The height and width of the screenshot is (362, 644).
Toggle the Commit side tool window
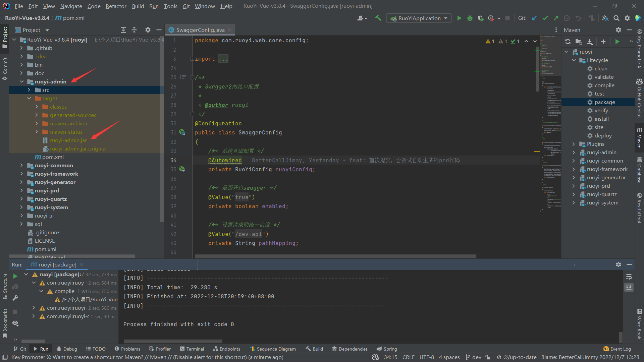5,69
